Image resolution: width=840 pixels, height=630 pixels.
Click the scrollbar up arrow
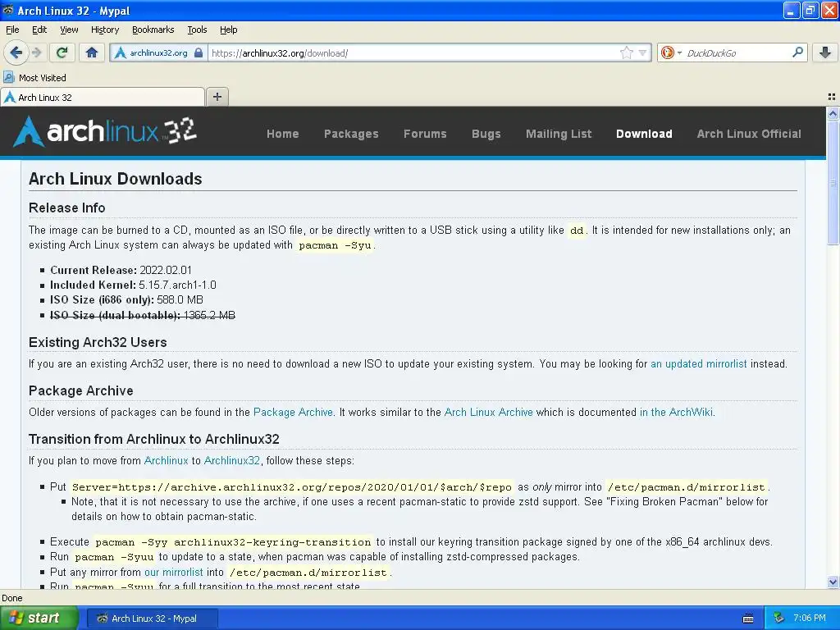pyautogui.click(x=833, y=113)
